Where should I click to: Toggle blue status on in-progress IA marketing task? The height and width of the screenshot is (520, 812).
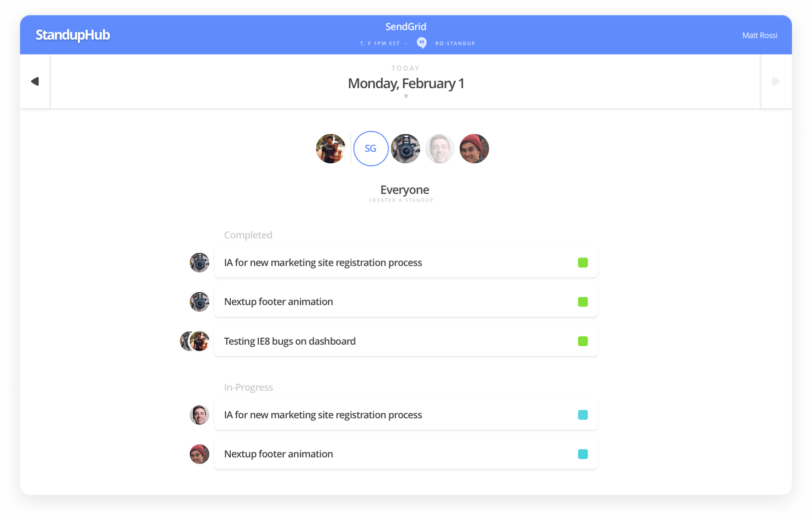(x=583, y=415)
